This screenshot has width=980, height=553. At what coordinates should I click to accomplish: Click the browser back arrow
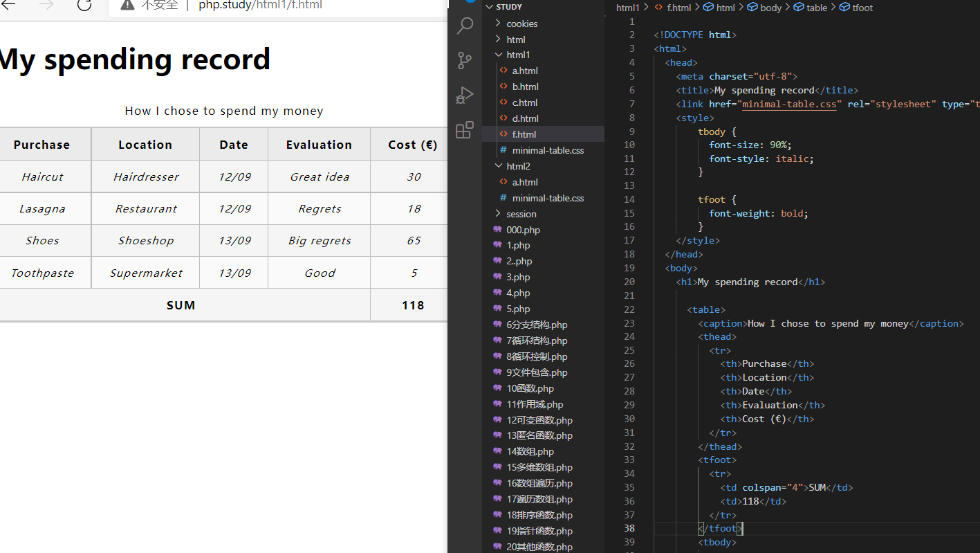coord(8,5)
